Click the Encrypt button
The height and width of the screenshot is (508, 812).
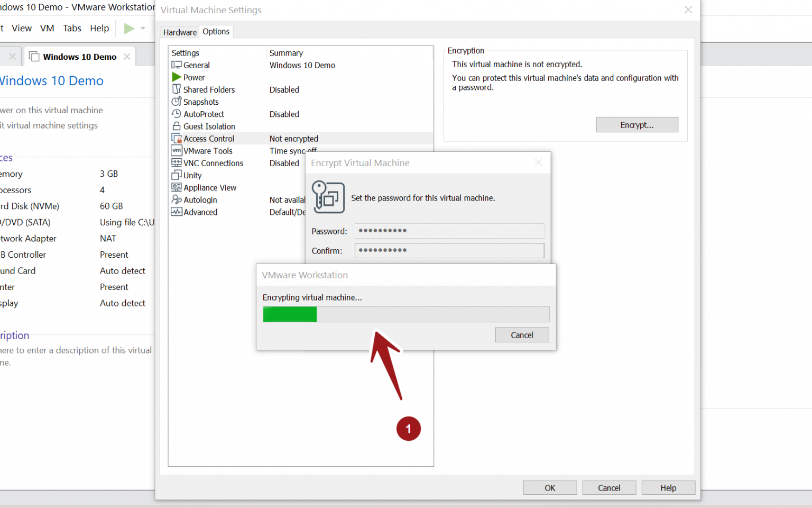coord(636,124)
